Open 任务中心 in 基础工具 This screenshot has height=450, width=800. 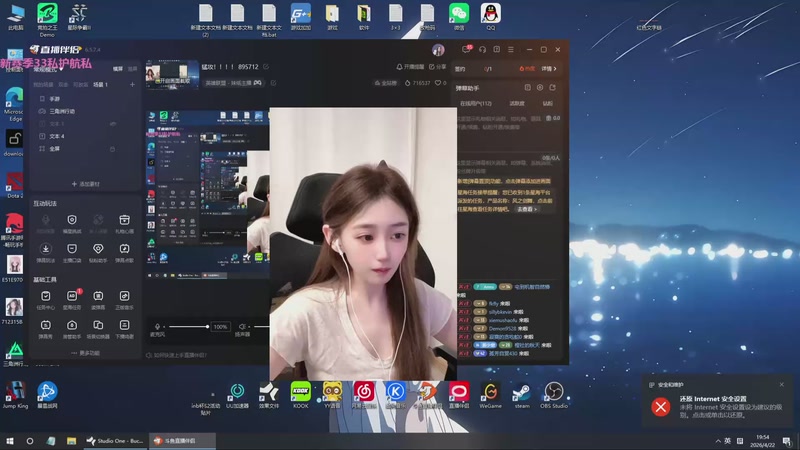[x=45, y=299]
